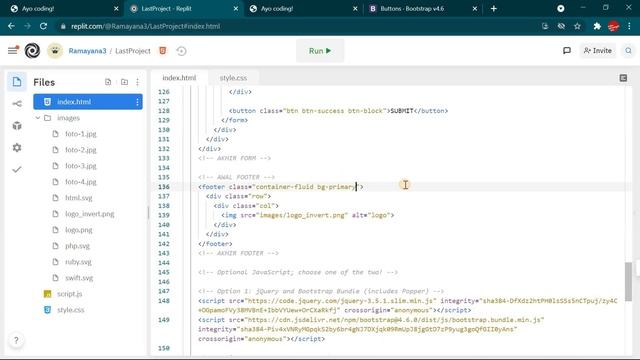Click the Run button
This screenshot has width=640, height=360.
click(x=320, y=51)
